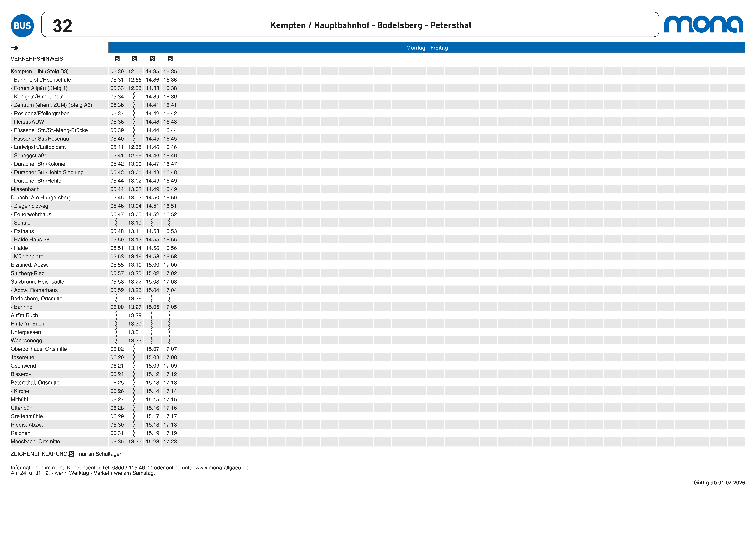
Task: Click the blue BUS circle logo
Action: click(x=22, y=26)
